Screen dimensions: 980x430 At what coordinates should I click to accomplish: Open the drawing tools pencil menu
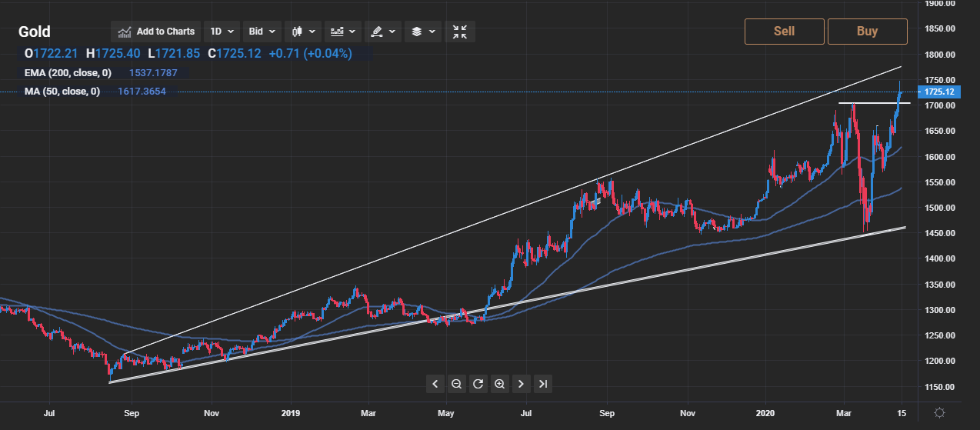pos(383,32)
